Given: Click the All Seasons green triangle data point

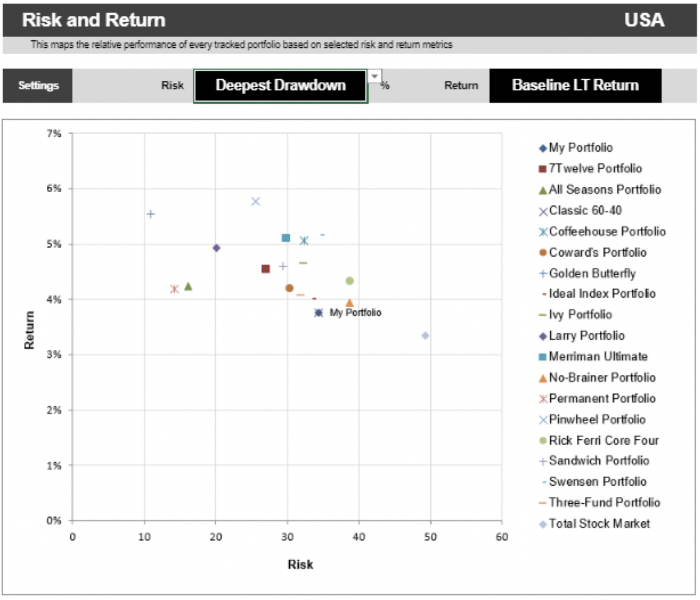Looking at the screenshot, I should (x=188, y=287).
